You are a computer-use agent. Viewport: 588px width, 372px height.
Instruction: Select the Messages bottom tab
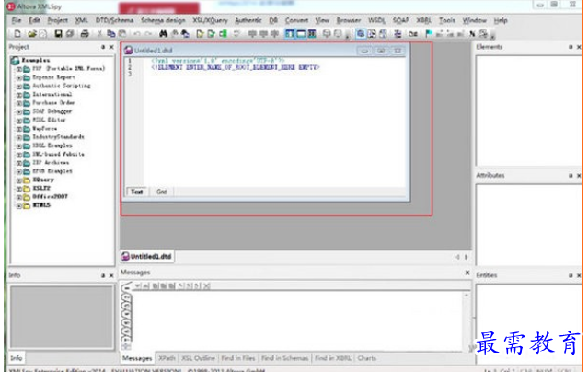point(137,358)
